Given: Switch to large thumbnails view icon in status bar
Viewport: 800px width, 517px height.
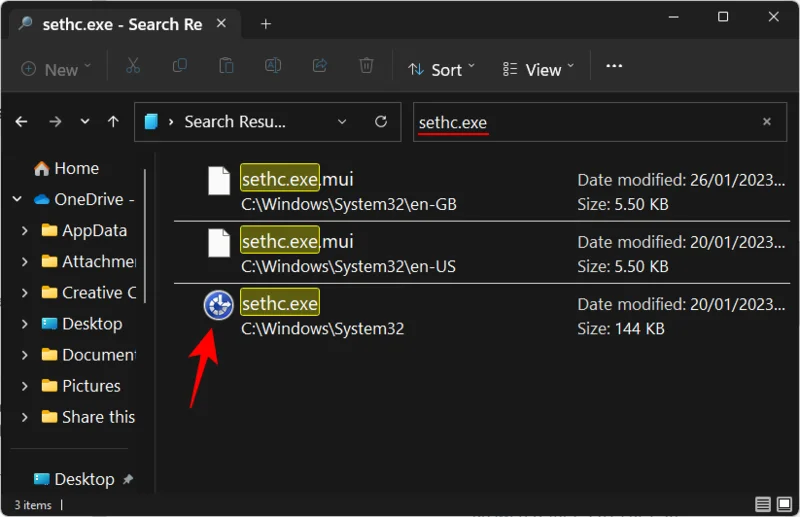Looking at the screenshot, I should tap(784, 505).
